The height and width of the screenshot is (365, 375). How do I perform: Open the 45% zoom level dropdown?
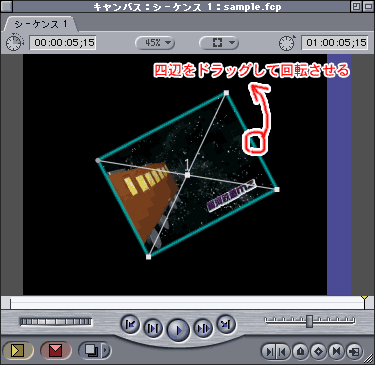coord(155,43)
